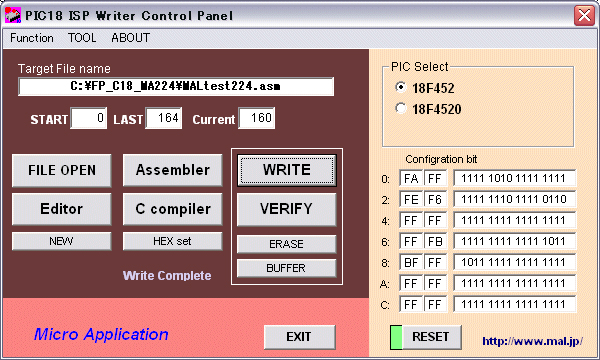Click config row C binary field
The image size is (600, 360).
[x=514, y=305]
